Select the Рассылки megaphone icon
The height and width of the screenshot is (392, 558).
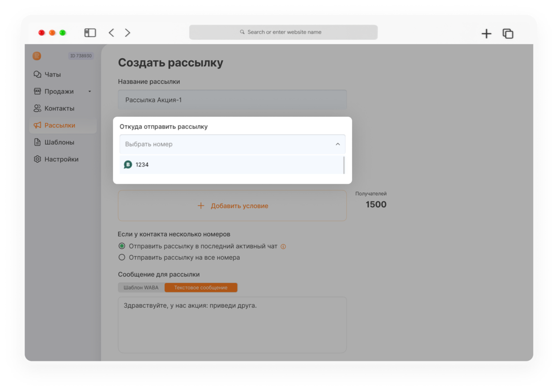click(37, 126)
